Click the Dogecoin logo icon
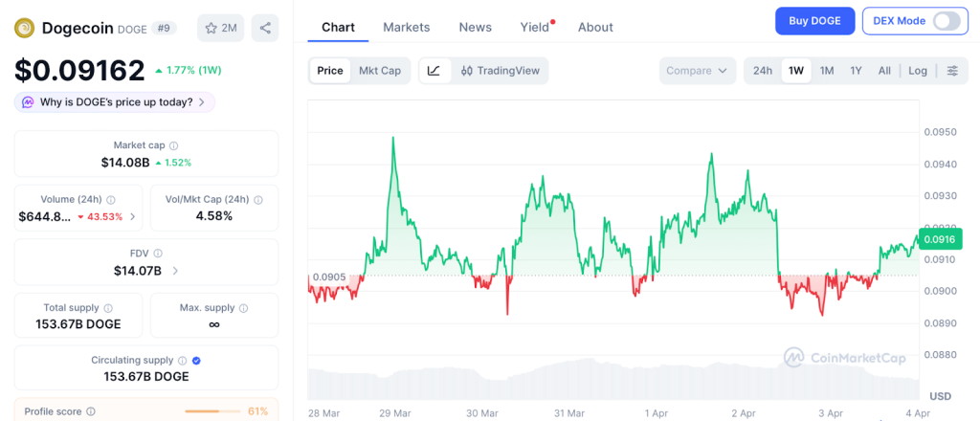The height and width of the screenshot is (421, 980). [24, 28]
